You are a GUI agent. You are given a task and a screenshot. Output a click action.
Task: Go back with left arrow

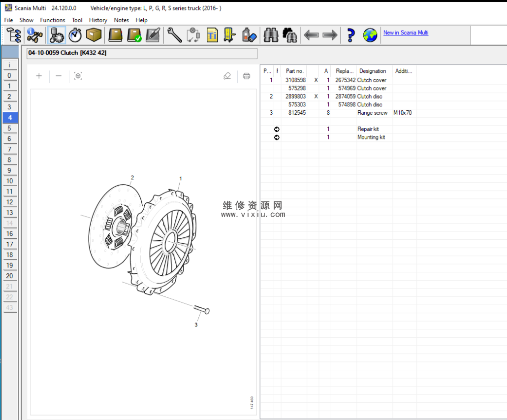click(312, 35)
